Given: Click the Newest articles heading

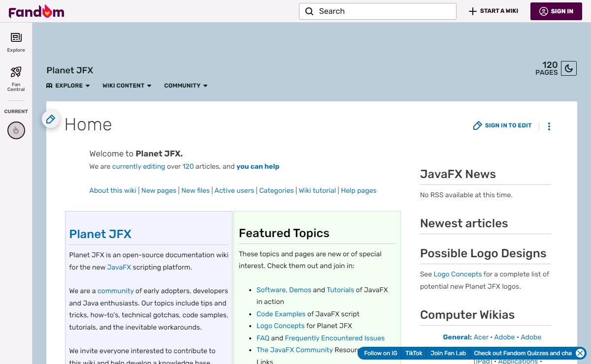Looking at the screenshot, I should pyautogui.click(x=464, y=223).
